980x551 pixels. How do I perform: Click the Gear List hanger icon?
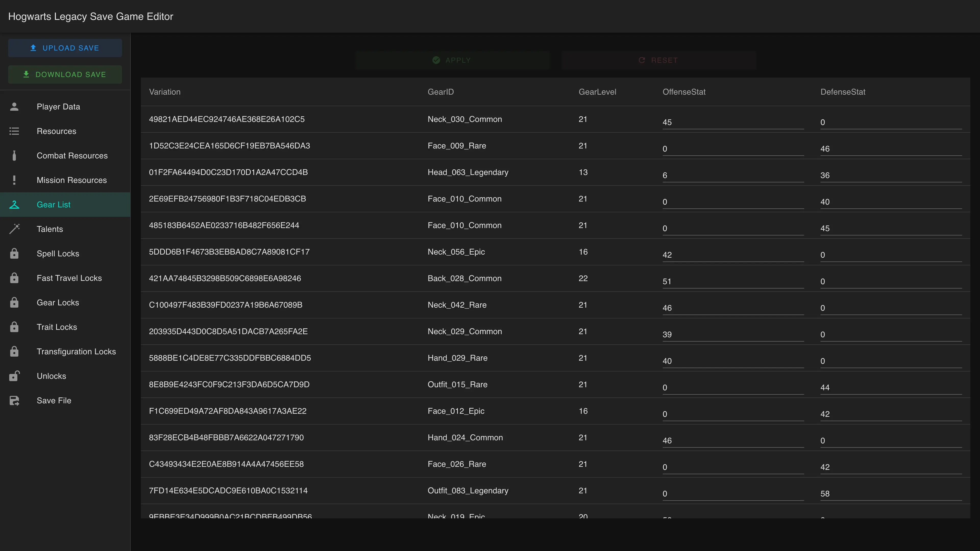coord(14,205)
